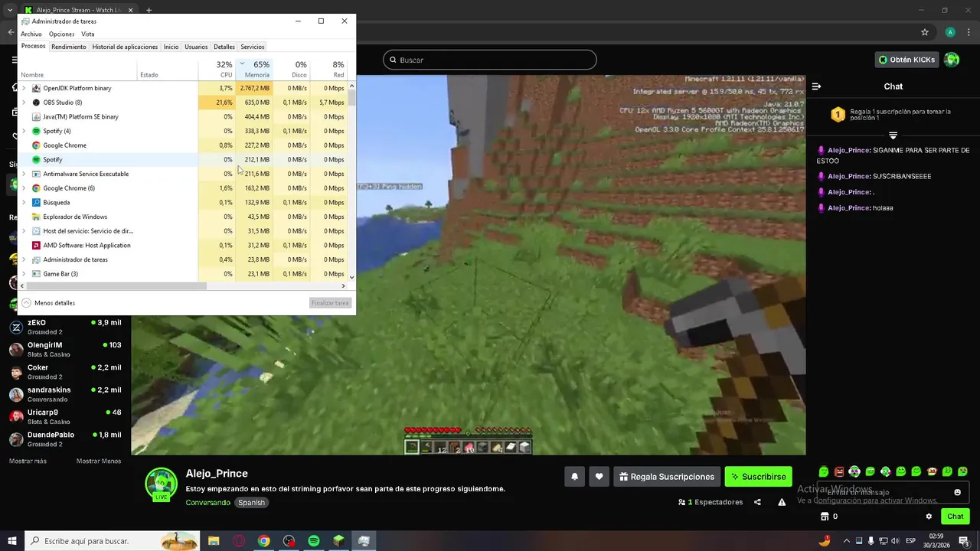Open Spotify from taskbar
The image size is (980, 551).
tap(314, 541)
